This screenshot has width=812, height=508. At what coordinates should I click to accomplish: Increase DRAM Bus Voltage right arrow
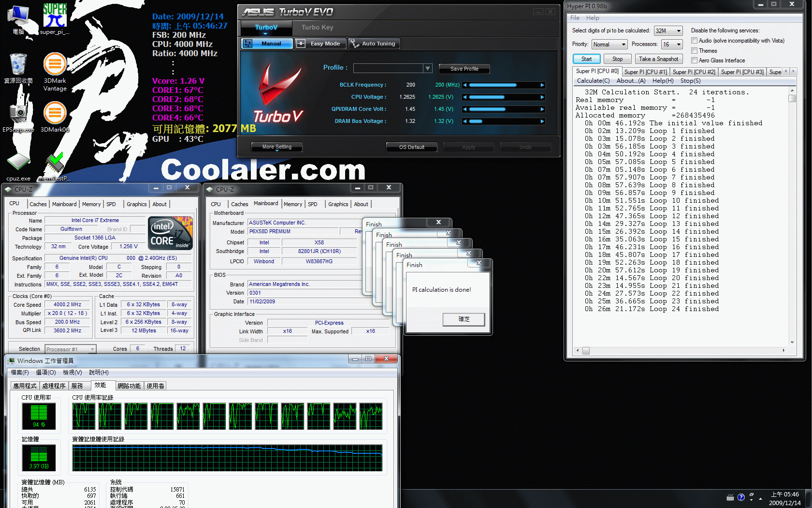point(542,121)
